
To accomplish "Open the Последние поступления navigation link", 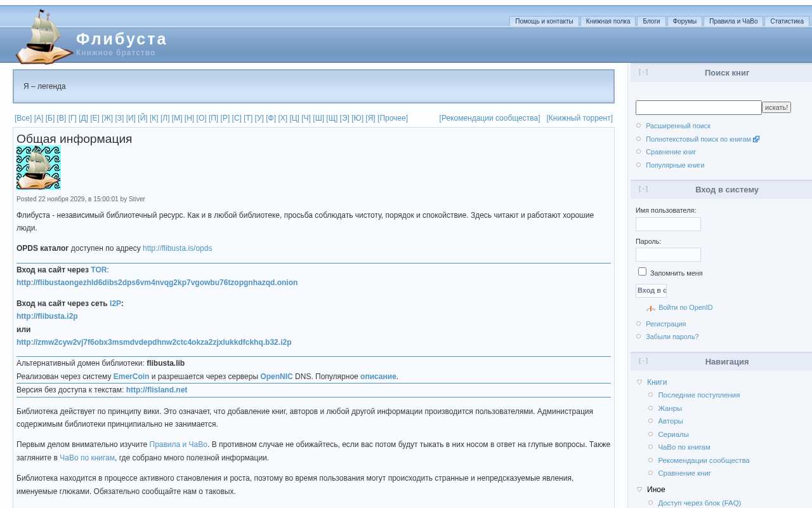I will (x=698, y=395).
